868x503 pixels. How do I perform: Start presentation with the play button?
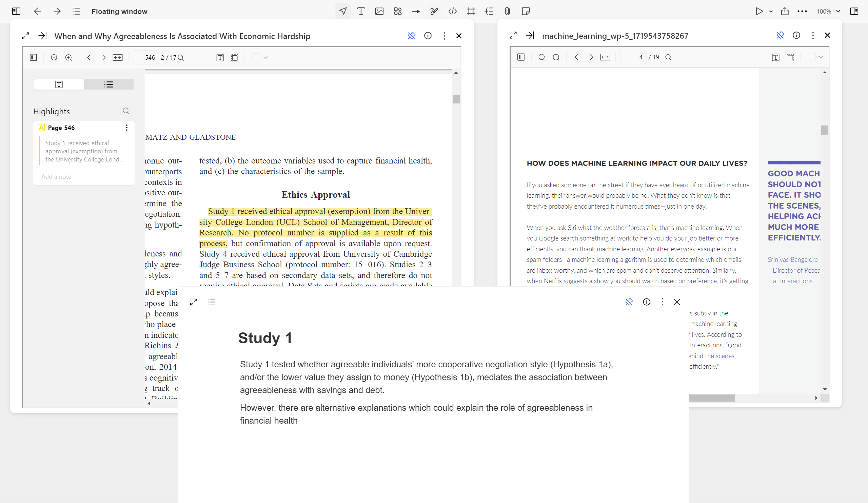759,12
